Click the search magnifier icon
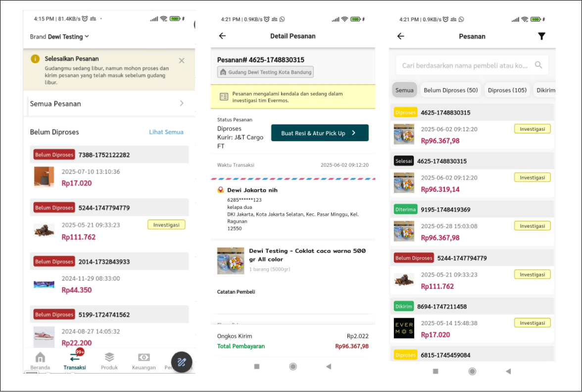 [x=538, y=65]
